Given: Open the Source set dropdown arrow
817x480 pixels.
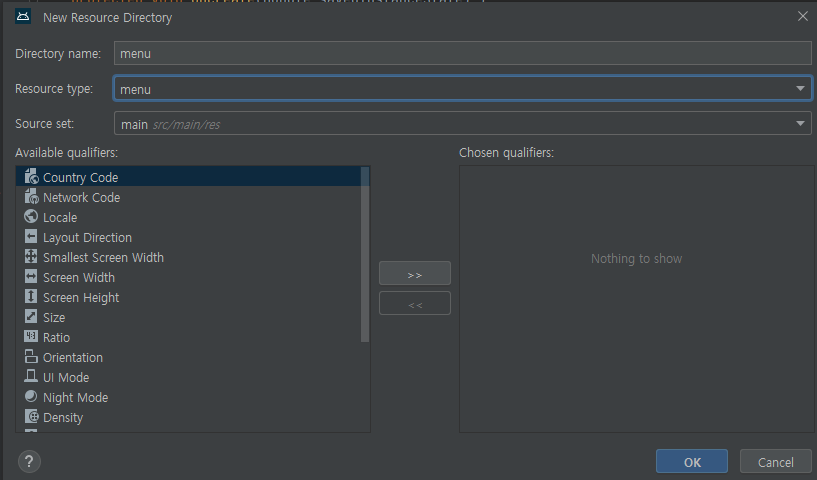Looking at the screenshot, I should coord(800,124).
